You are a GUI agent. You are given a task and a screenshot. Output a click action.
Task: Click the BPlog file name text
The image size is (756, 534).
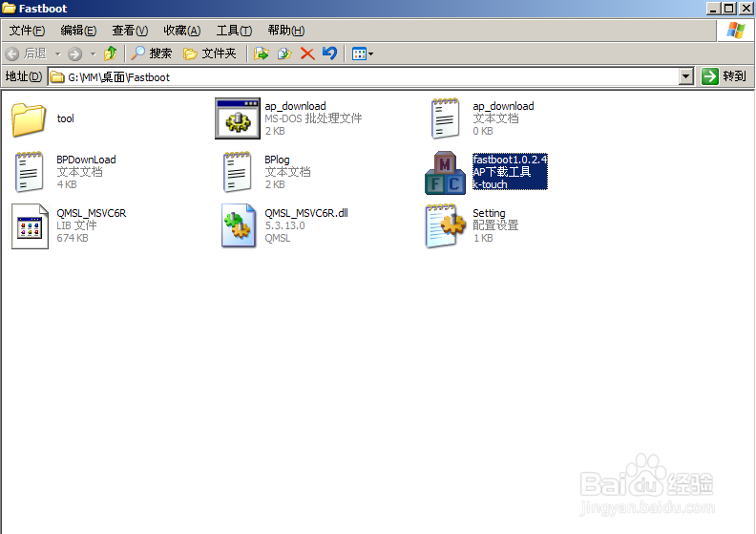point(277,160)
